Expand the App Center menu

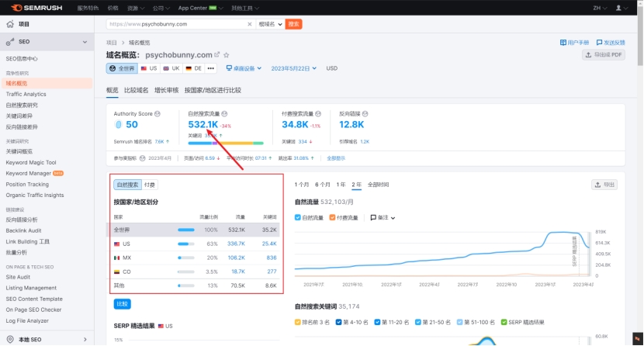coord(200,8)
